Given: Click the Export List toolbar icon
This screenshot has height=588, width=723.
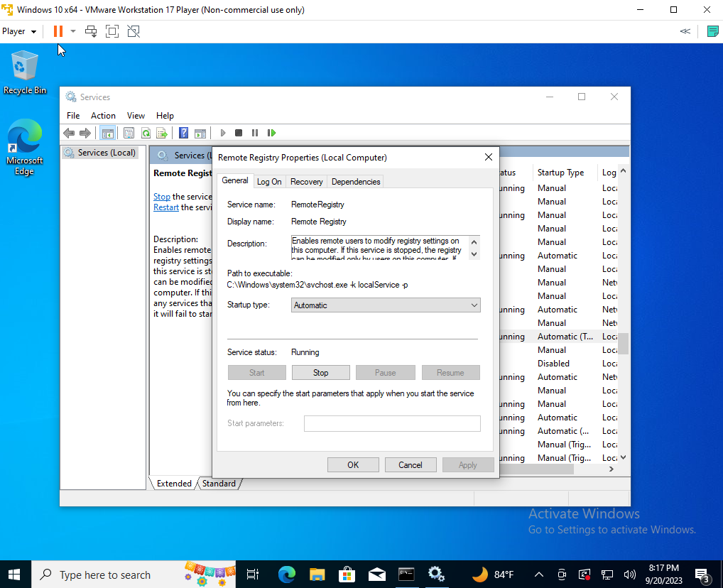Looking at the screenshot, I should (162, 134).
